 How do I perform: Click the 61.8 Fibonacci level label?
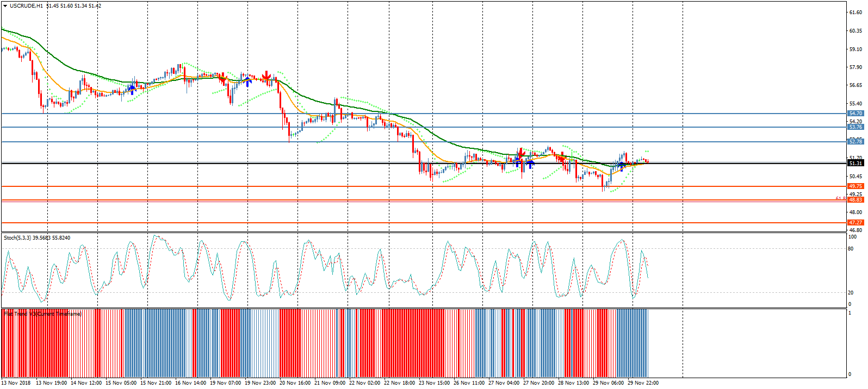pos(840,199)
